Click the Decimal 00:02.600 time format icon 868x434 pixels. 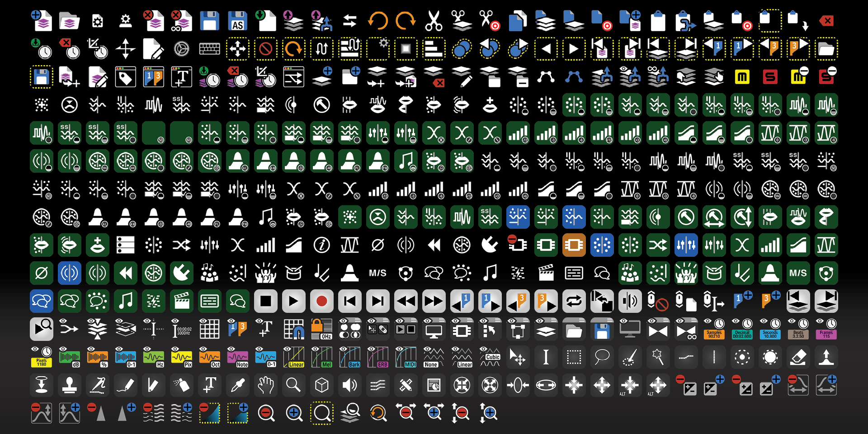(742, 329)
